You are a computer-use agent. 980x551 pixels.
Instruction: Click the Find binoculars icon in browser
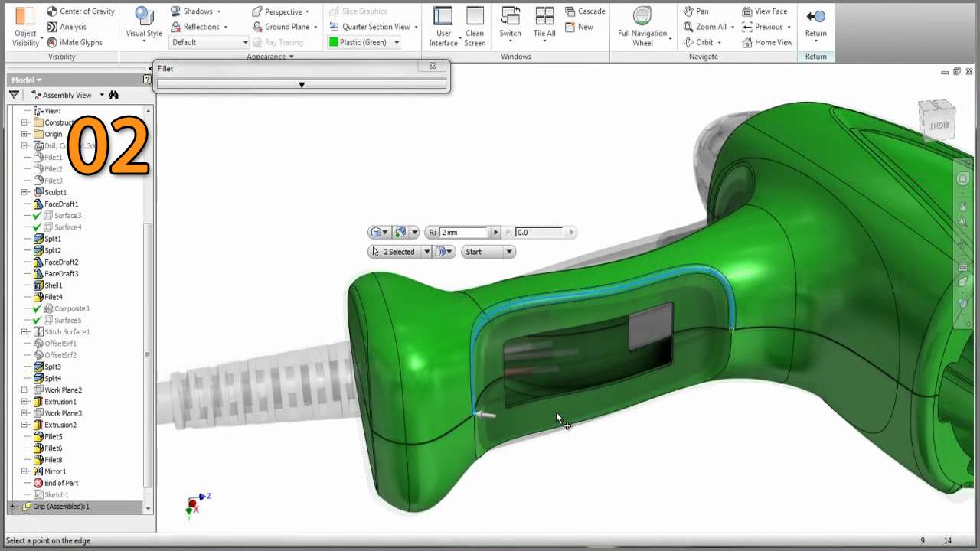tap(113, 95)
